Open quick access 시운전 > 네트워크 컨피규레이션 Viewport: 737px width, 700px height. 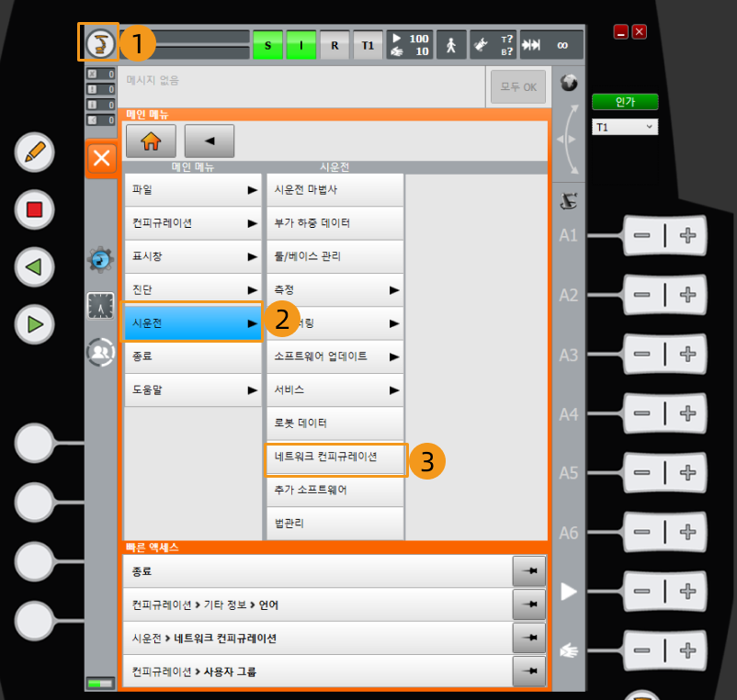pos(318,638)
